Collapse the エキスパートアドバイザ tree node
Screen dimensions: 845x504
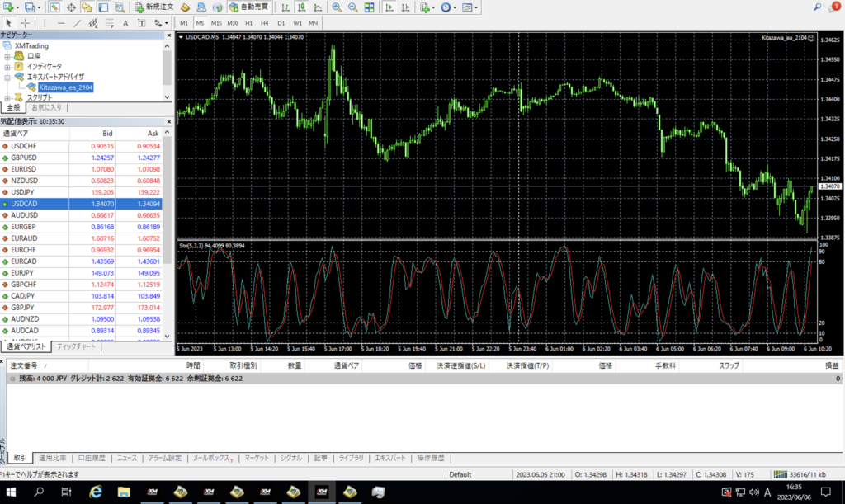pos(7,76)
